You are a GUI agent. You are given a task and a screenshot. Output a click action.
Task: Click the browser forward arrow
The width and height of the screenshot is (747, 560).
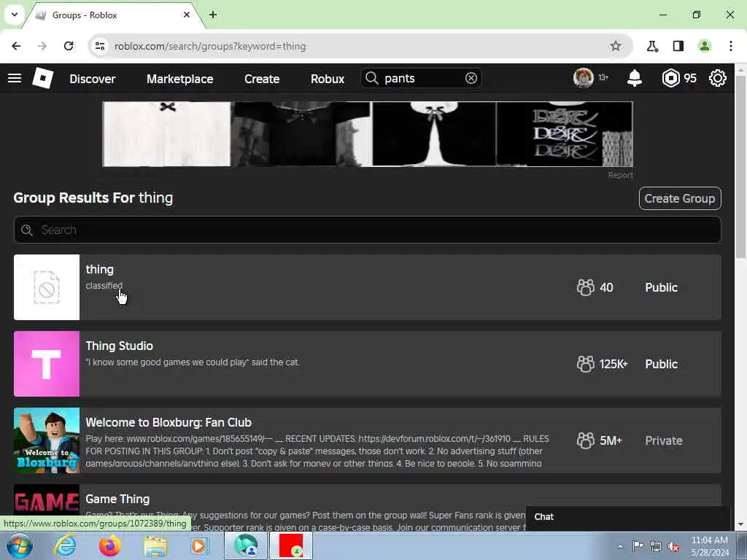pyautogui.click(x=42, y=46)
